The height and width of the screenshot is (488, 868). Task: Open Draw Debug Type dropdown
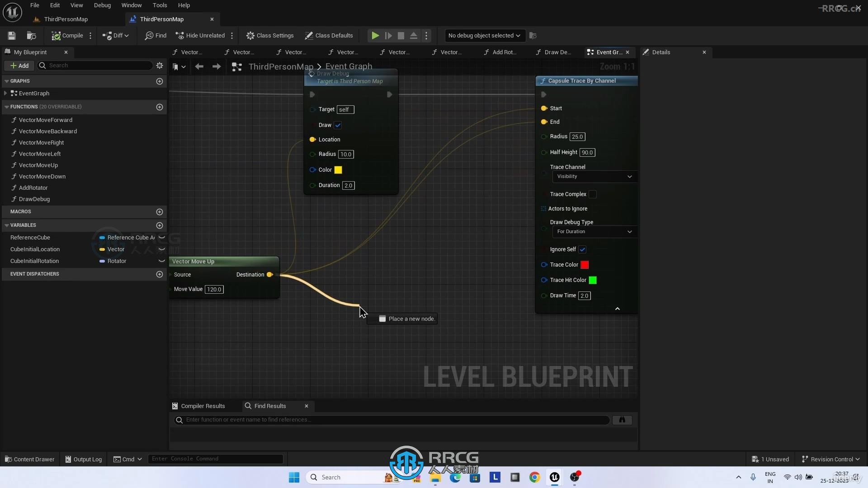(594, 232)
